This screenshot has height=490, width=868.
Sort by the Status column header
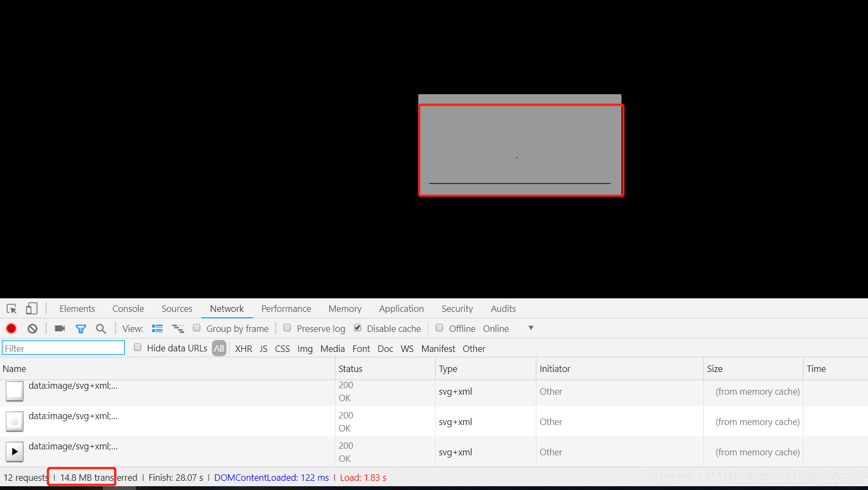385,369
